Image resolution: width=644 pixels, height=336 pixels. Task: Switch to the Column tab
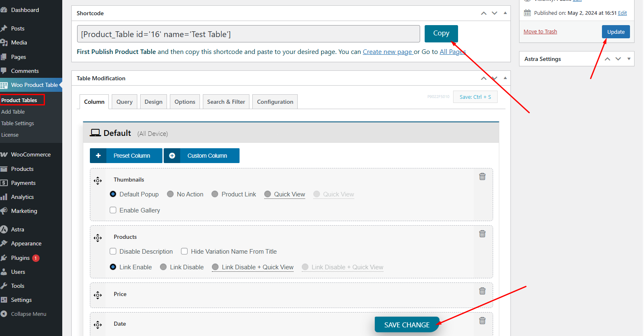[94, 102]
